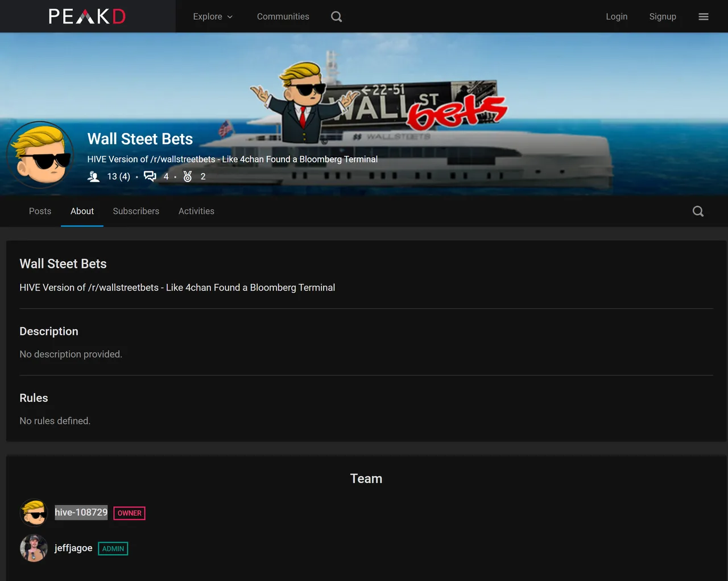728x581 pixels.
Task: Click jeffjagoe's profile picture
Action: tap(34, 548)
